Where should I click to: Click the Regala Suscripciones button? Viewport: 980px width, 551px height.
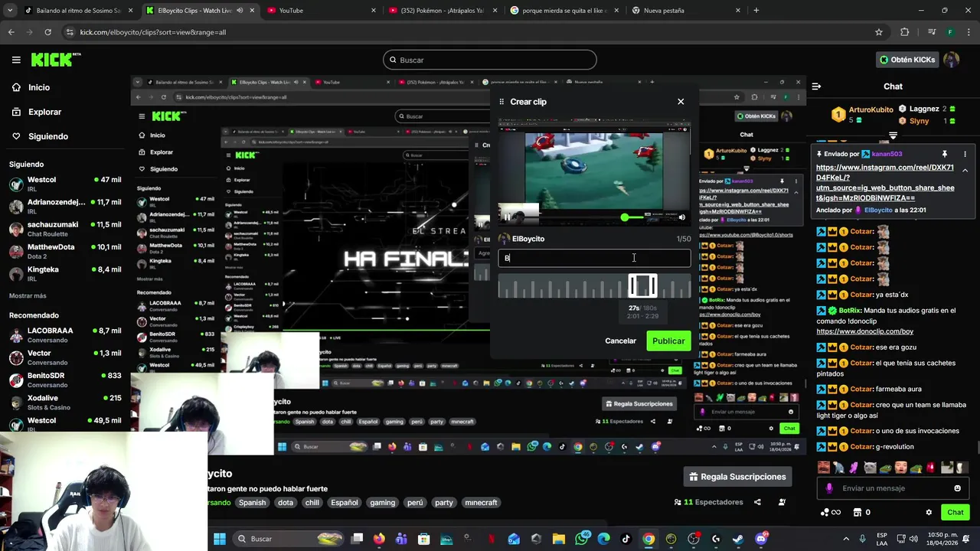(x=737, y=477)
